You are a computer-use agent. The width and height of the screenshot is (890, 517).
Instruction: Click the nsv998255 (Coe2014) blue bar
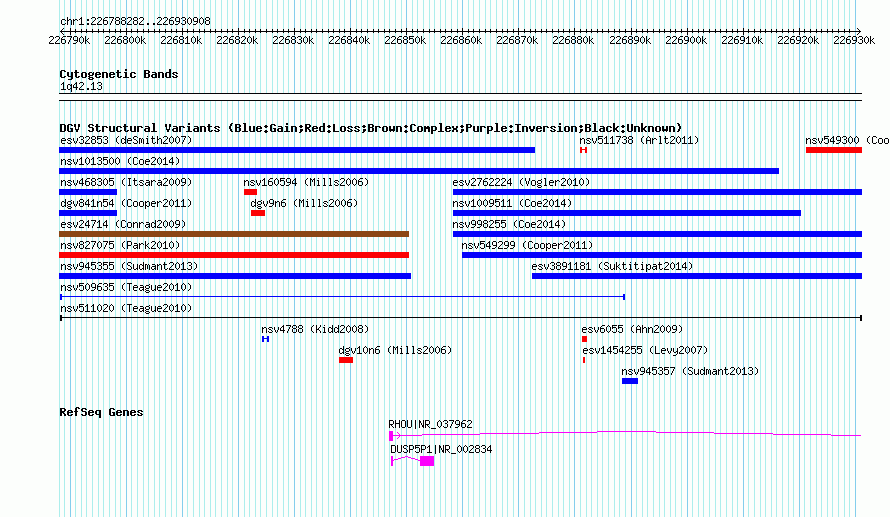tap(657, 234)
